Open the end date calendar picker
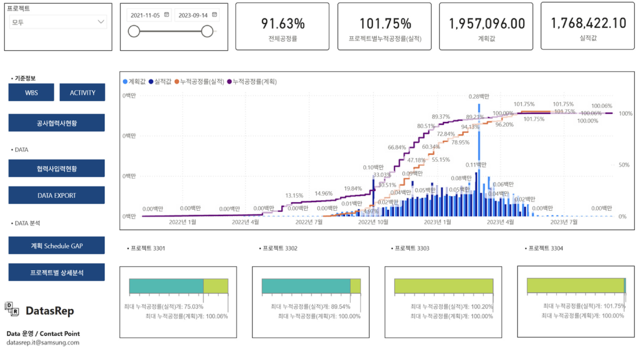Viewport: 644px width, 362px height. tap(214, 15)
